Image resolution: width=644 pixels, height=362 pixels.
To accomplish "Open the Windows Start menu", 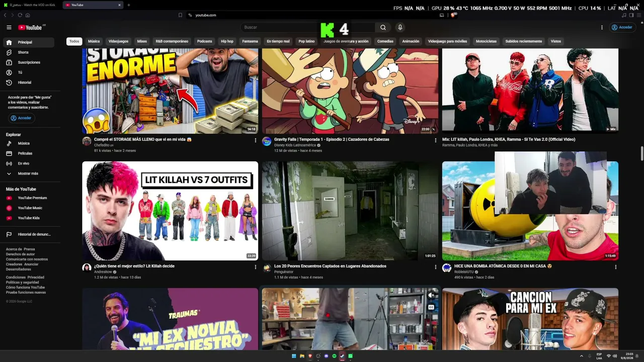I will (294, 356).
